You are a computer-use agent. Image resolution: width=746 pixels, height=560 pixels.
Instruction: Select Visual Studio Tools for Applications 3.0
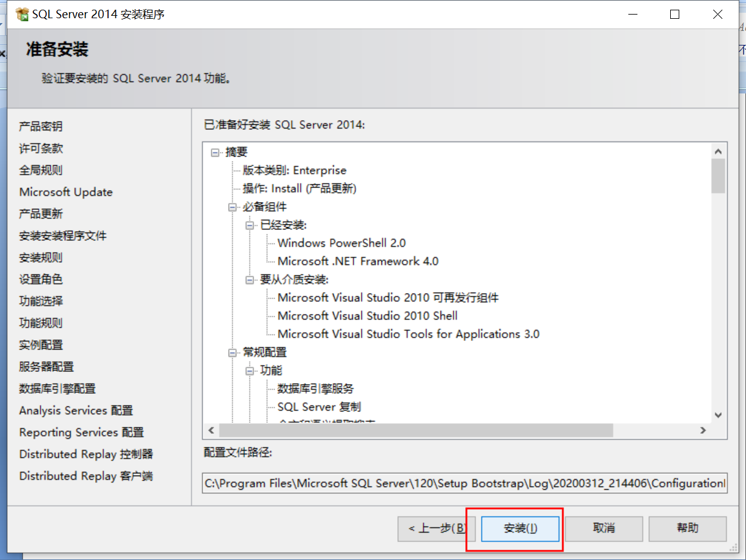pyautogui.click(x=408, y=334)
